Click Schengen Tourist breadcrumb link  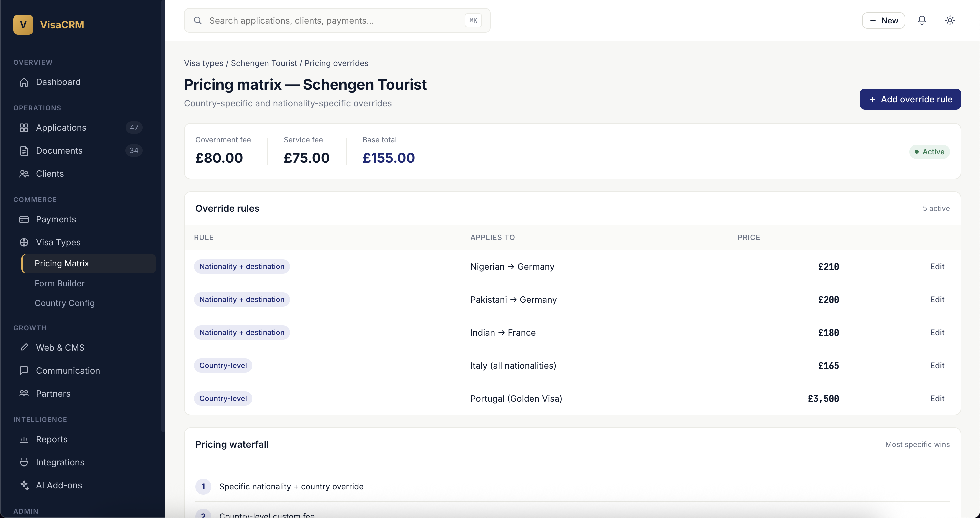[264, 63]
